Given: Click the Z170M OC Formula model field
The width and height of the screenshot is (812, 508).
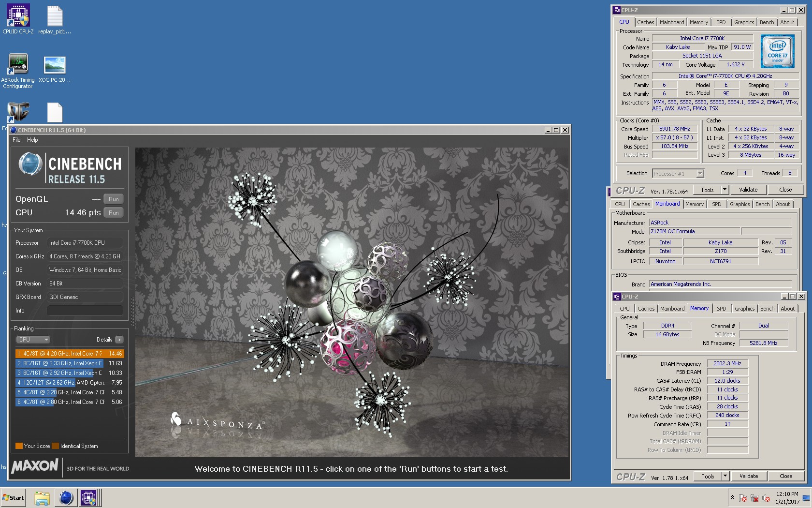Looking at the screenshot, I should [x=694, y=231].
